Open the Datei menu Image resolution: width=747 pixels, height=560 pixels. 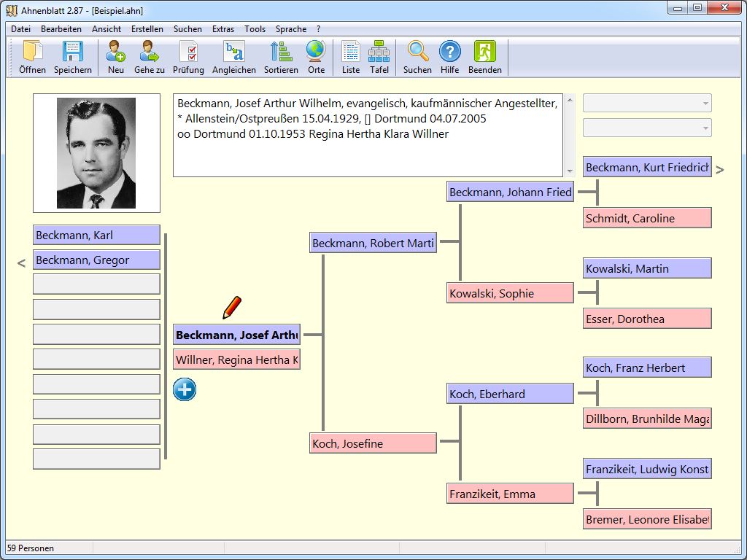click(x=20, y=29)
